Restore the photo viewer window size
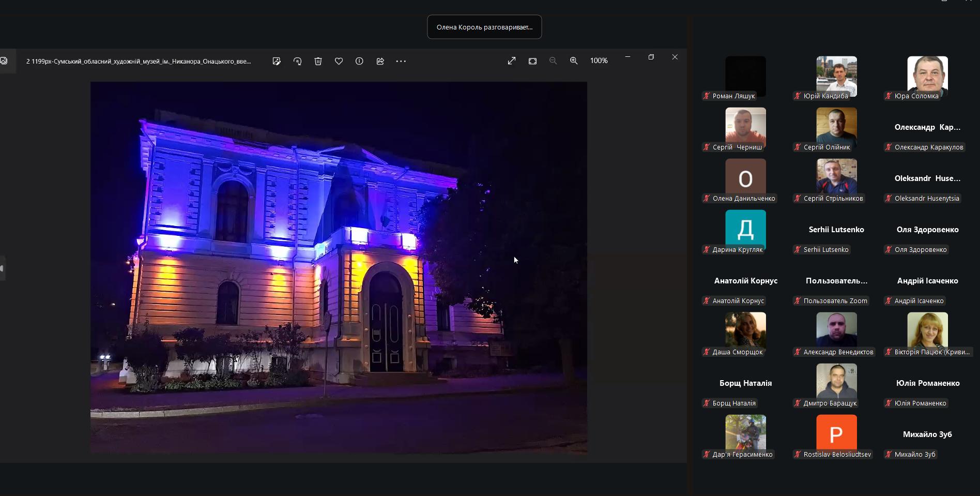980x496 pixels. click(651, 57)
